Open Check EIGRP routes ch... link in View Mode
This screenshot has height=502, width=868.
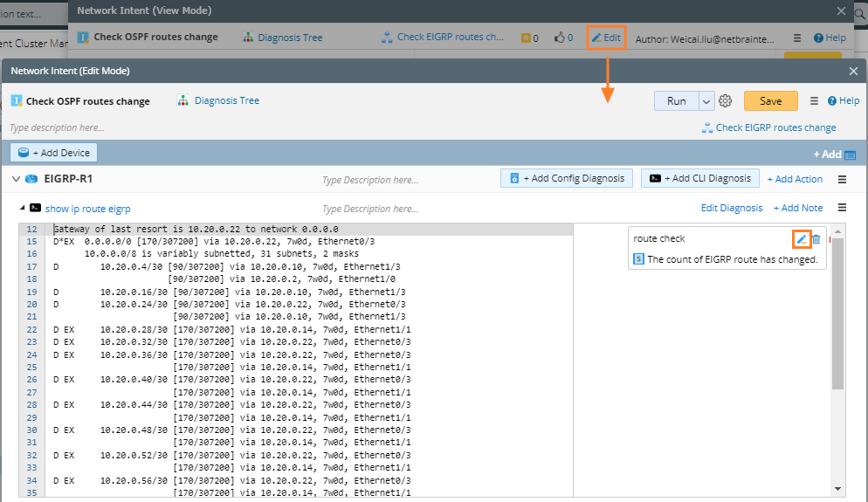(450, 37)
